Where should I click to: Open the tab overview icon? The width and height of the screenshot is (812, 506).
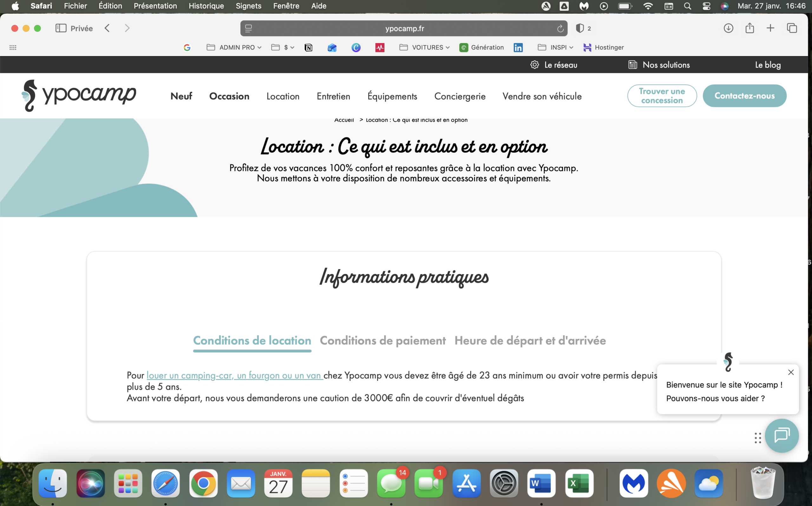click(792, 28)
